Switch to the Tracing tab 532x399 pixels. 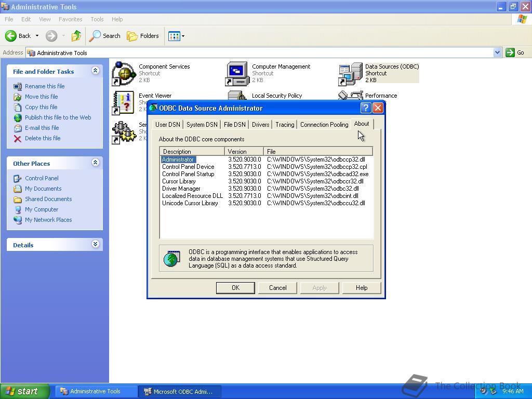click(x=285, y=125)
